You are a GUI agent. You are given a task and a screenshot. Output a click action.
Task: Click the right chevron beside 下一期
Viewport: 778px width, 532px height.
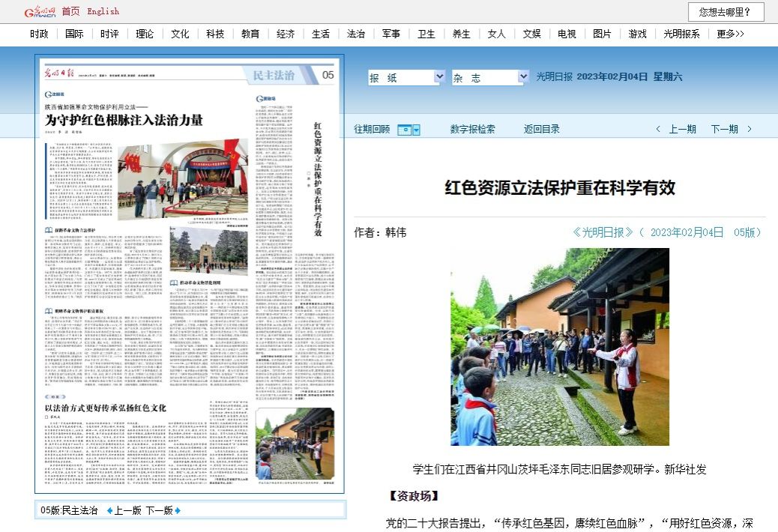[x=749, y=129]
